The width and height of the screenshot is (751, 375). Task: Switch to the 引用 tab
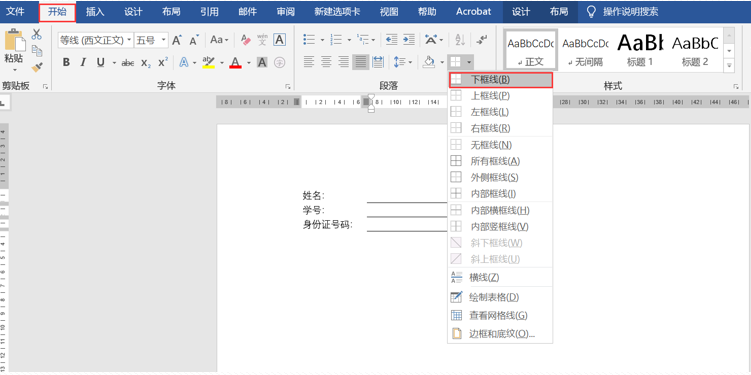209,11
